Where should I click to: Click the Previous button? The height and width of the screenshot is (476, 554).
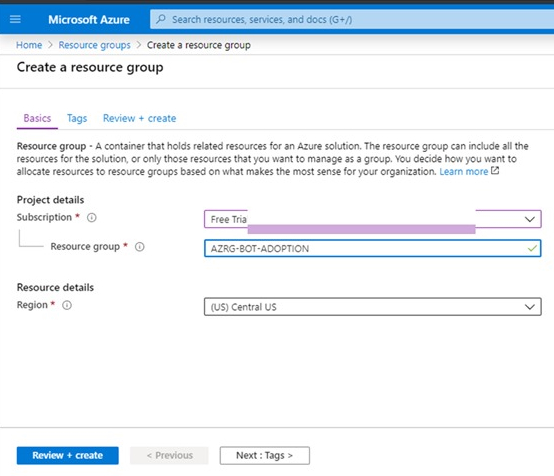point(169,455)
